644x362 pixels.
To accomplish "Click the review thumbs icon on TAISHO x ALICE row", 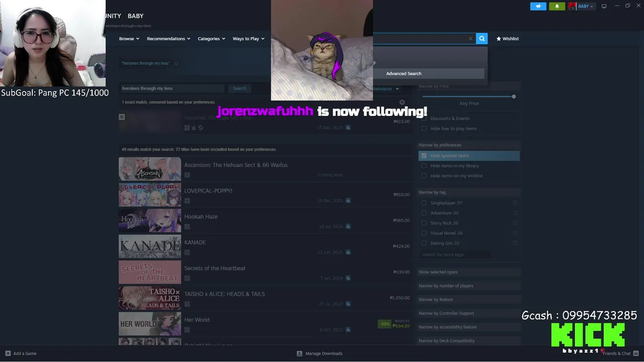I will [x=348, y=304].
